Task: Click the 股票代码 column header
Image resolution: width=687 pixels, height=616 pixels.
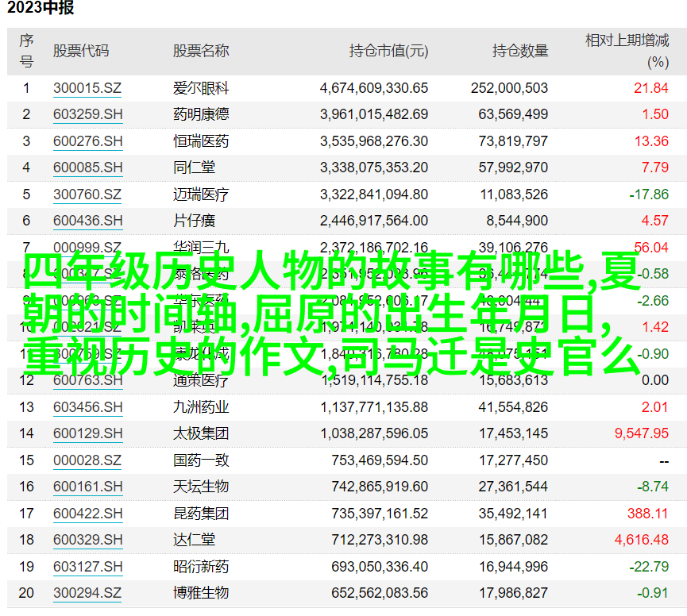Action: [x=81, y=51]
